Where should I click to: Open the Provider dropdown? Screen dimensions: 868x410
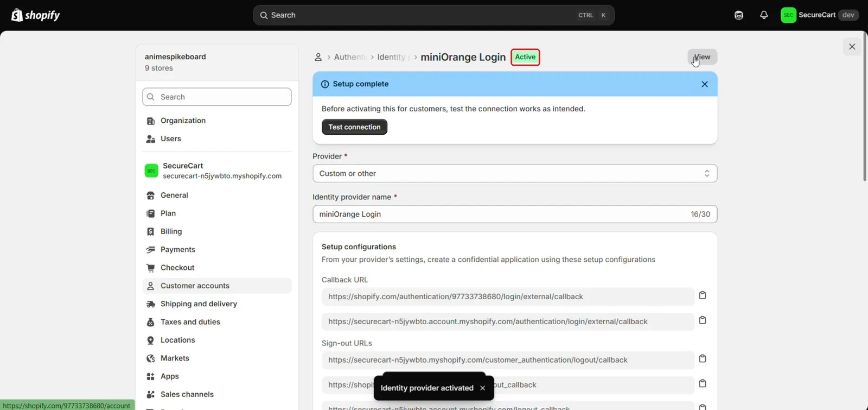coord(515,173)
